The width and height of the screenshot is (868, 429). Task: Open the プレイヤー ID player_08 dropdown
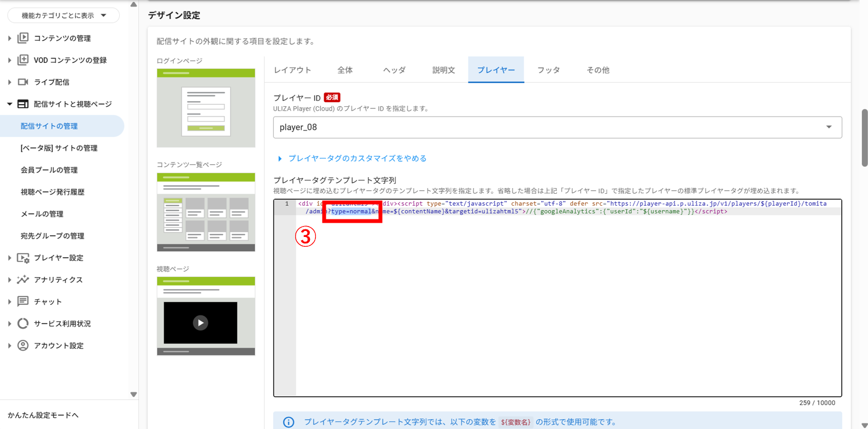coord(557,127)
